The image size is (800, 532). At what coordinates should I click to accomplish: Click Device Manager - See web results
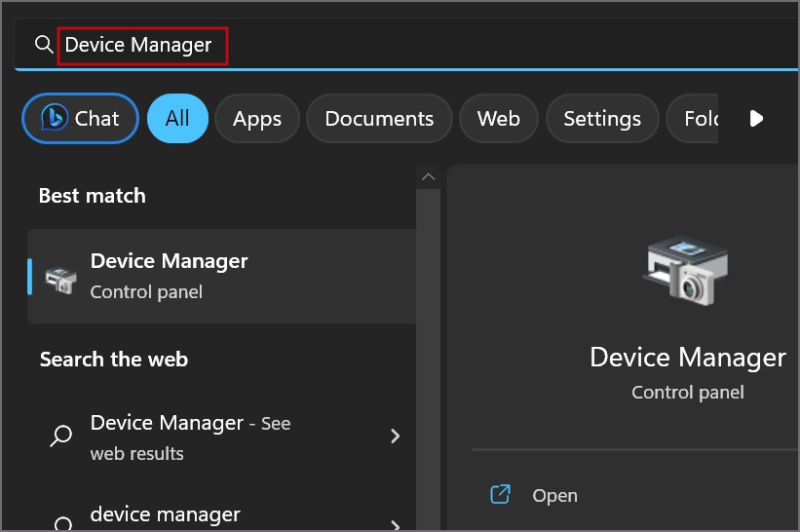pos(221,437)
